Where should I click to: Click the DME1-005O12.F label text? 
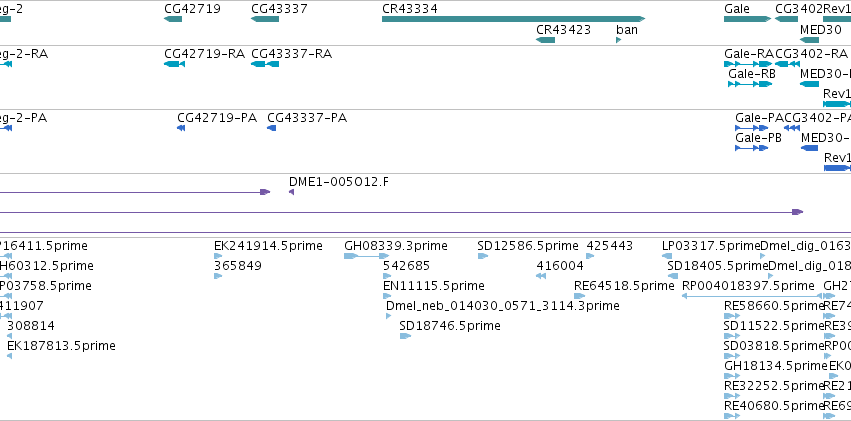339,182
